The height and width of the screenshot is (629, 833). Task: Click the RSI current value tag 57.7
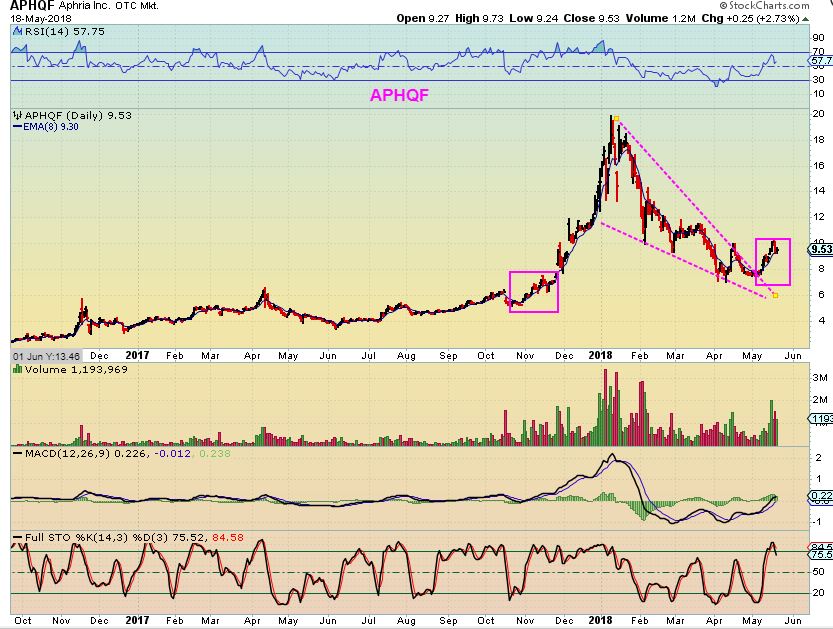point(821,61)
